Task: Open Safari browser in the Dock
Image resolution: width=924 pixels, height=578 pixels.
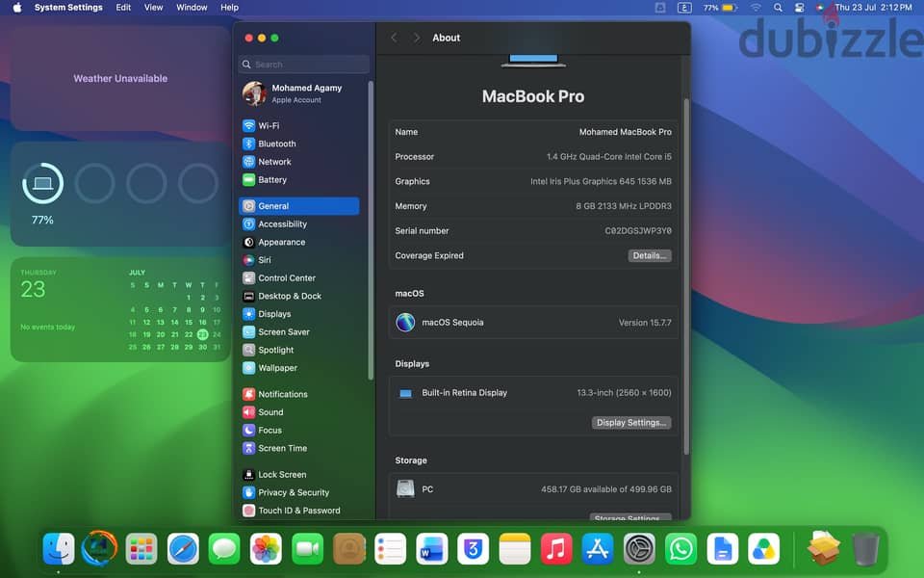Action: (x=183, y=548)
